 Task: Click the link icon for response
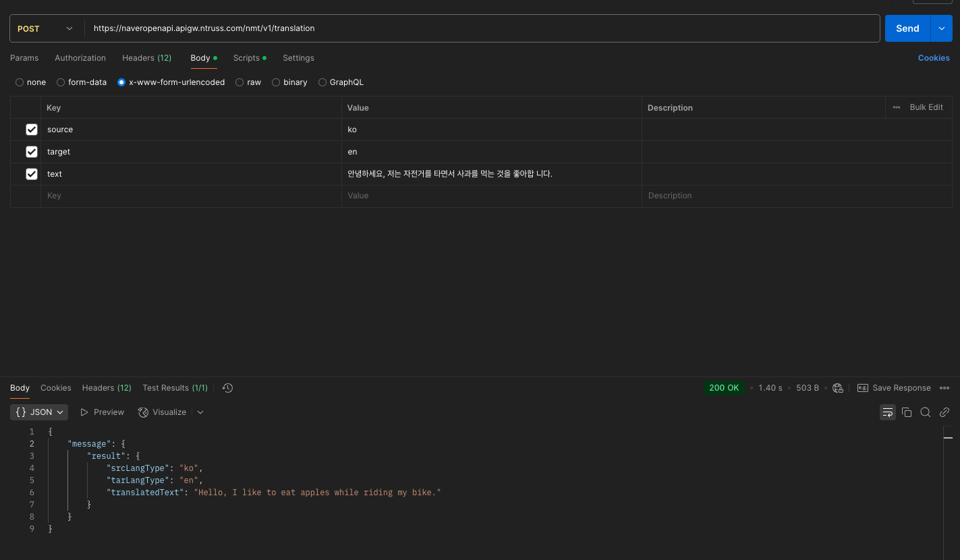944,412
